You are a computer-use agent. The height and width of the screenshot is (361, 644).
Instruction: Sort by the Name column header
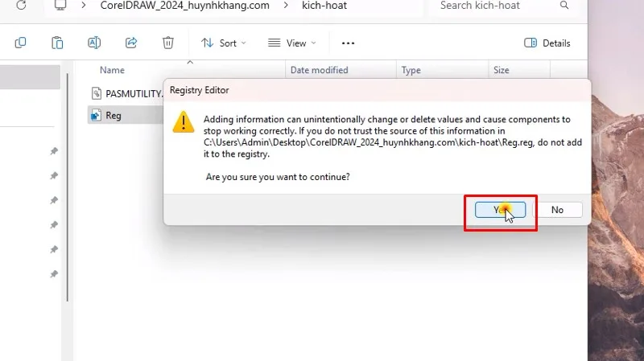pyautogui.click(x=112, y=70)
